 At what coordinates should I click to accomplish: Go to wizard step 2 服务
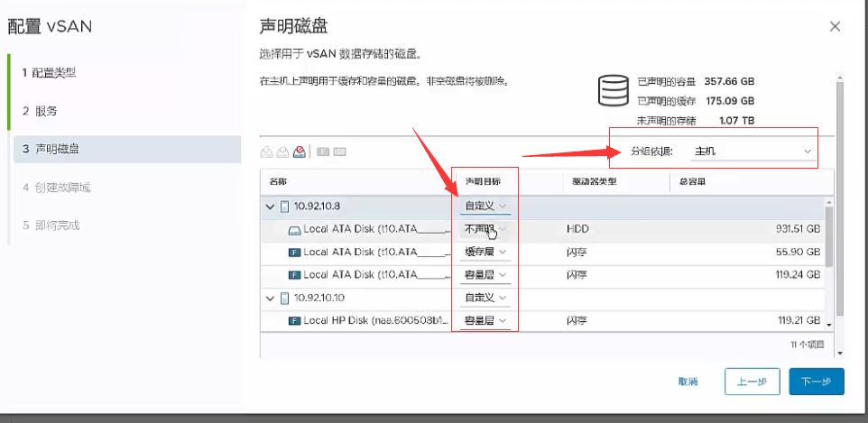click(x=40, y=111)
